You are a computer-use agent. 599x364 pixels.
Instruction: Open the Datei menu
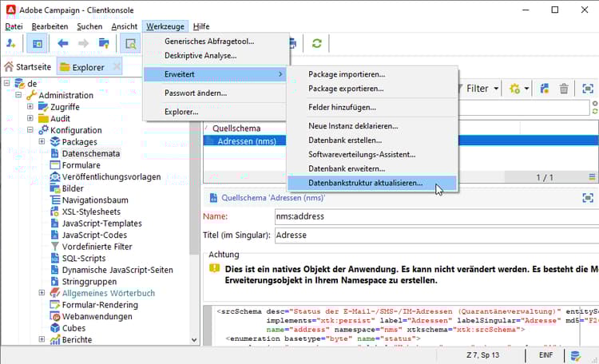click(x=14, y=26)
